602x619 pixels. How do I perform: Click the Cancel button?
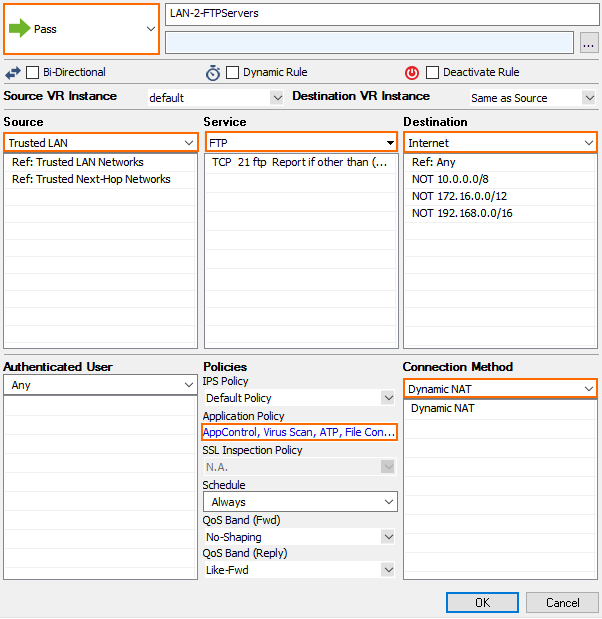tap(562, 602)
